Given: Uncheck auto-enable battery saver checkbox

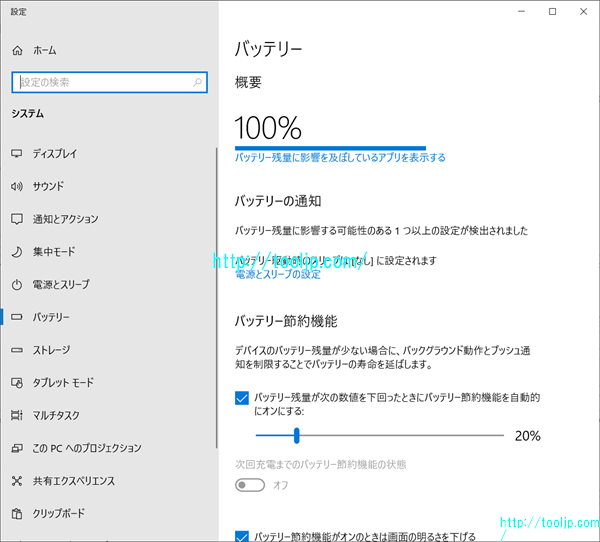Looking at the screenshot, I should tap(242, 398).
